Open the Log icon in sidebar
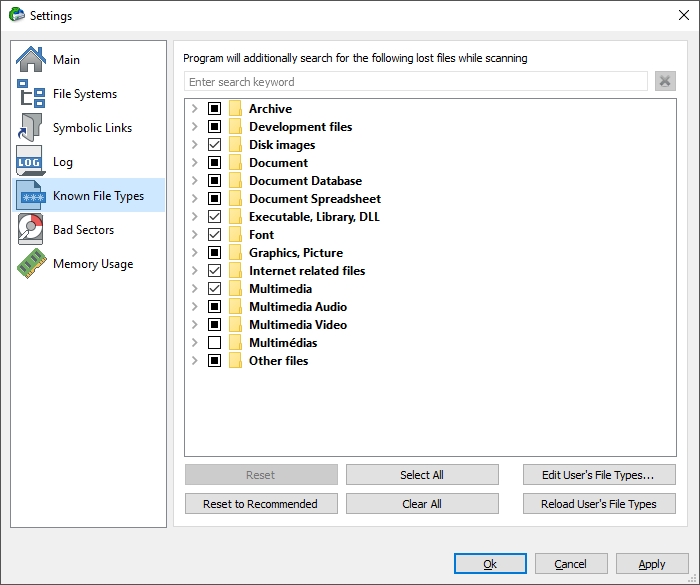The width and height of the screenshot is (700, 585). click(x=31, y=161)
